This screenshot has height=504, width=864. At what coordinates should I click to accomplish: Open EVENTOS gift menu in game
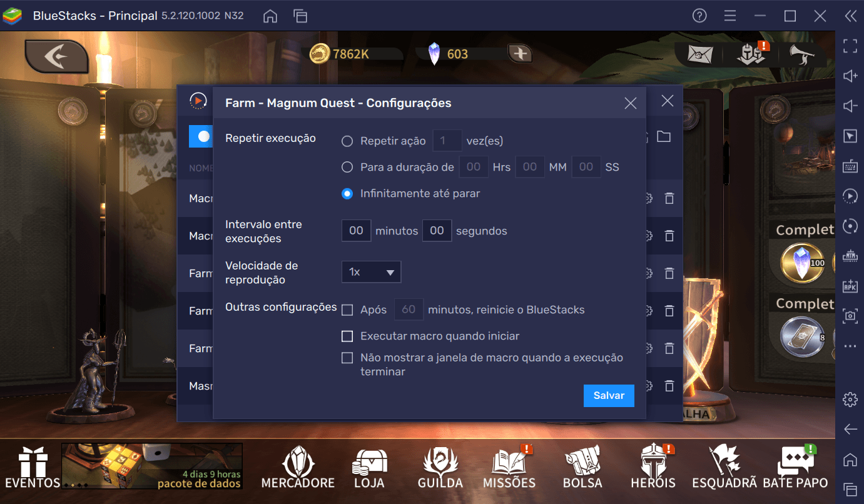coord(33,468)
